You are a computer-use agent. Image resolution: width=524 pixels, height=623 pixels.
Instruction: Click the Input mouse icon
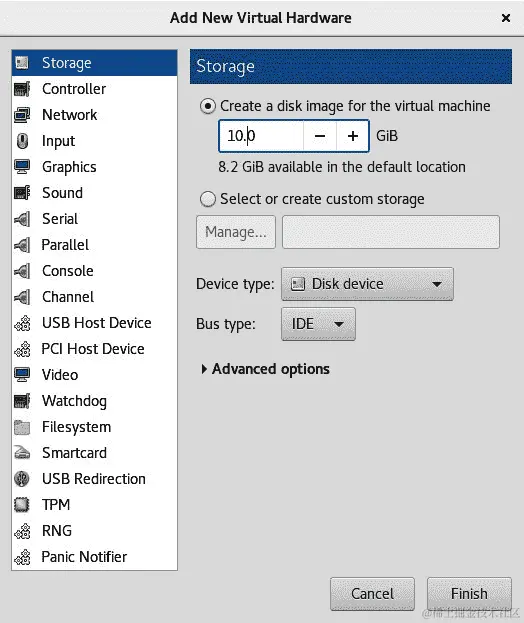tap(22, 141)
